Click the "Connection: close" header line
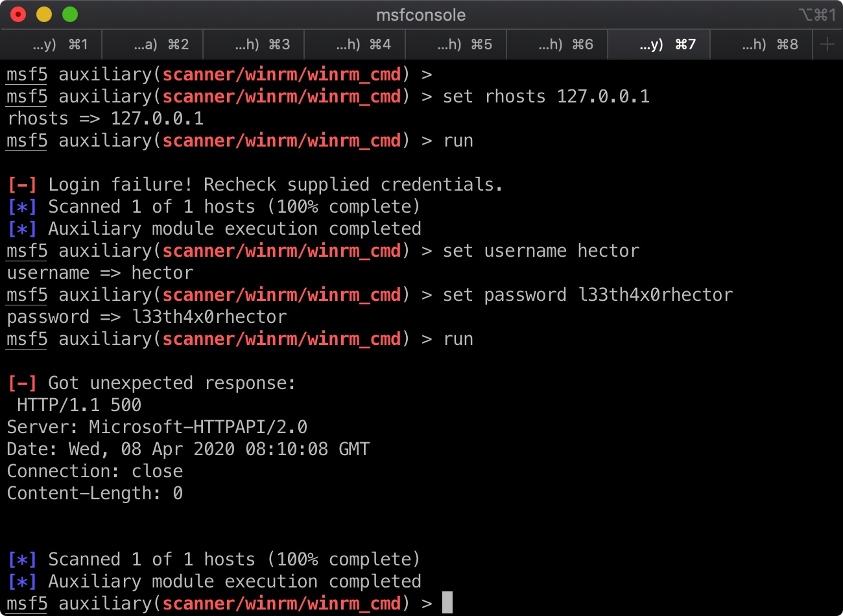 pyautogui.click(x=95, y=471)
